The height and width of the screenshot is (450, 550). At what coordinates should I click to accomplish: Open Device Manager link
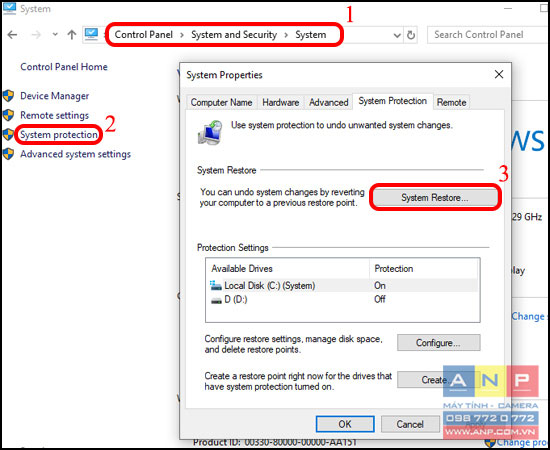tap(55, 96)
